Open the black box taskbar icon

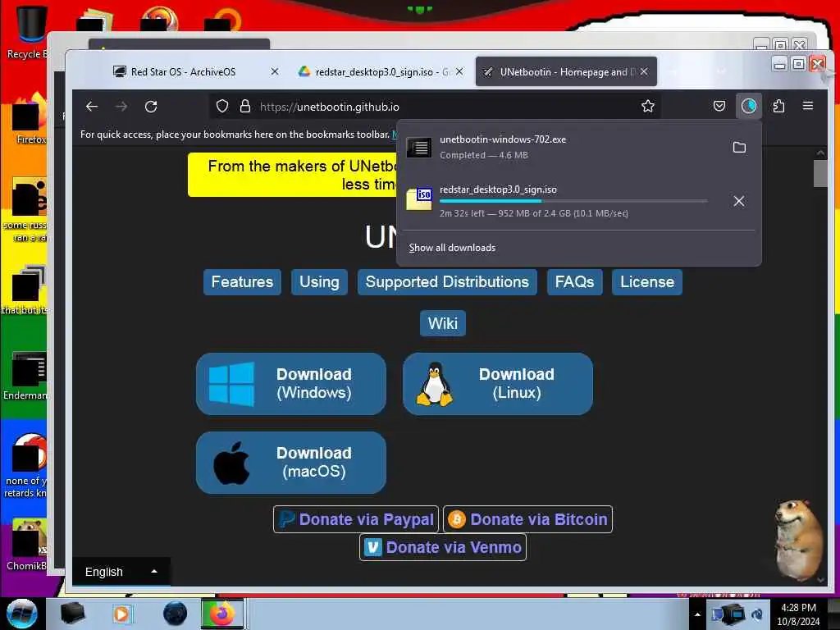73,614
